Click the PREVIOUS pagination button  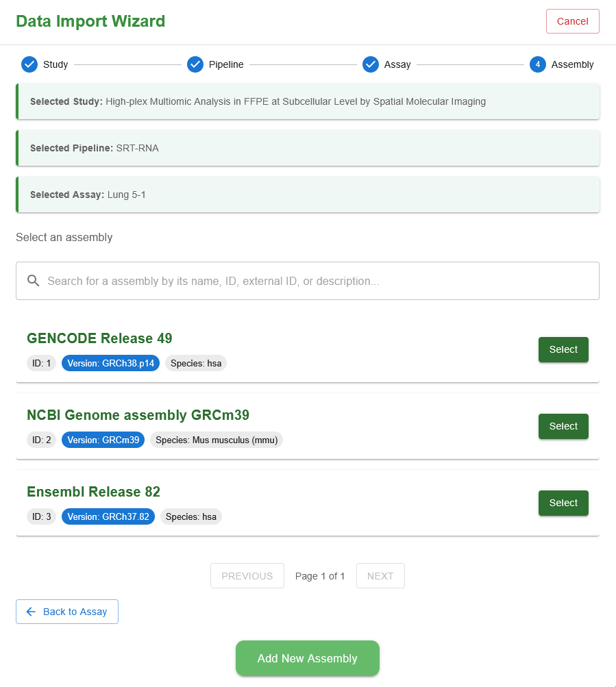pyautogui.click(x=247, y=576)
